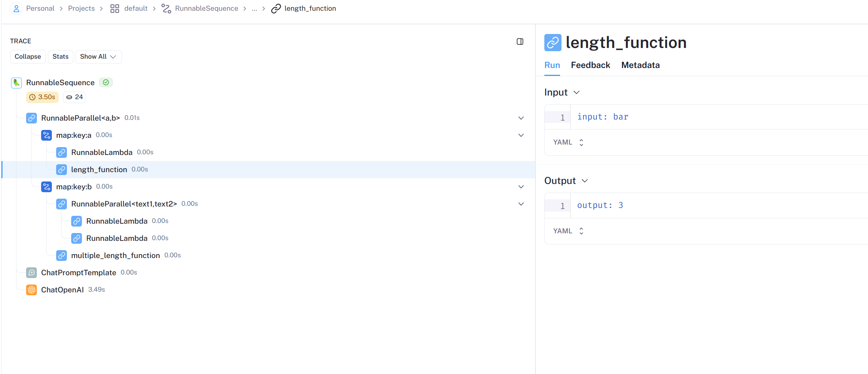868x374 pixels.
Task: Click the ChatOpenAI orange icon
Action: 31,290
